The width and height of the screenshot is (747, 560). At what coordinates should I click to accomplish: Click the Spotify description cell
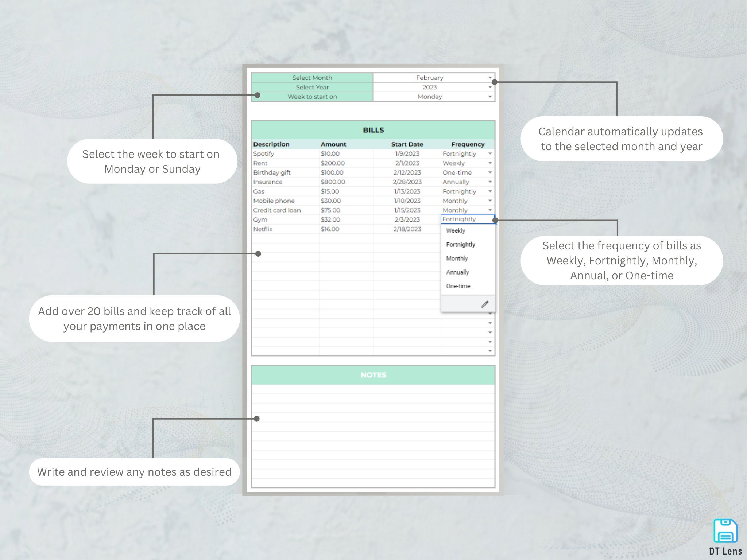click(x=264, y=153)
